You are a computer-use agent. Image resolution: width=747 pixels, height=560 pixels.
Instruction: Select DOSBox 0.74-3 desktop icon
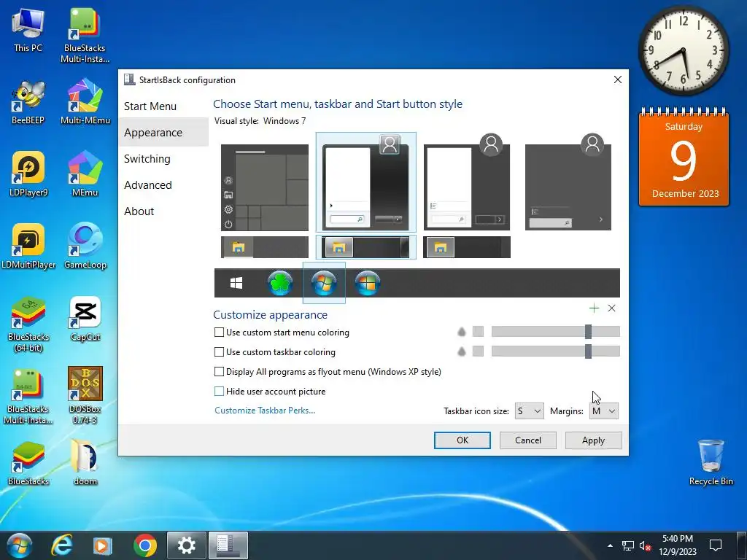pos(85,396)
